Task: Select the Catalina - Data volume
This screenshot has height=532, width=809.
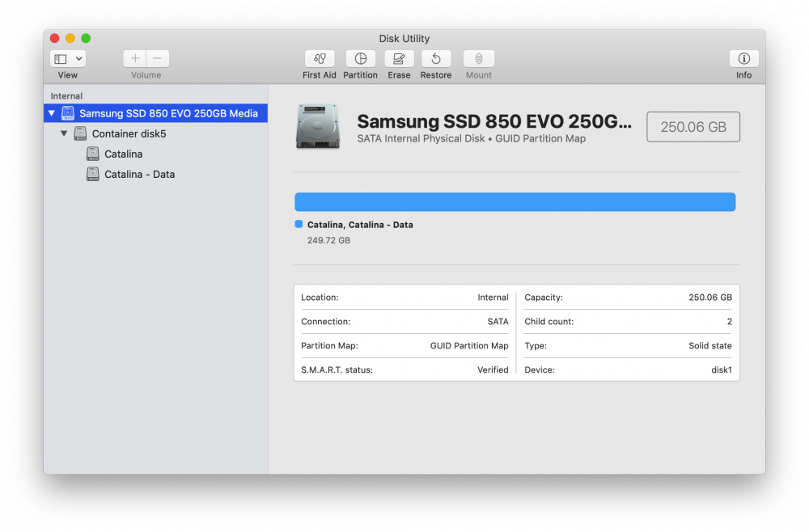Action: [156, 175]
